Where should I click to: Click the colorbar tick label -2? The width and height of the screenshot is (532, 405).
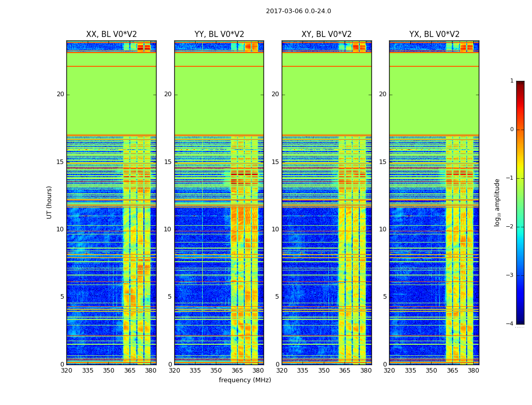tap(511, 227)
